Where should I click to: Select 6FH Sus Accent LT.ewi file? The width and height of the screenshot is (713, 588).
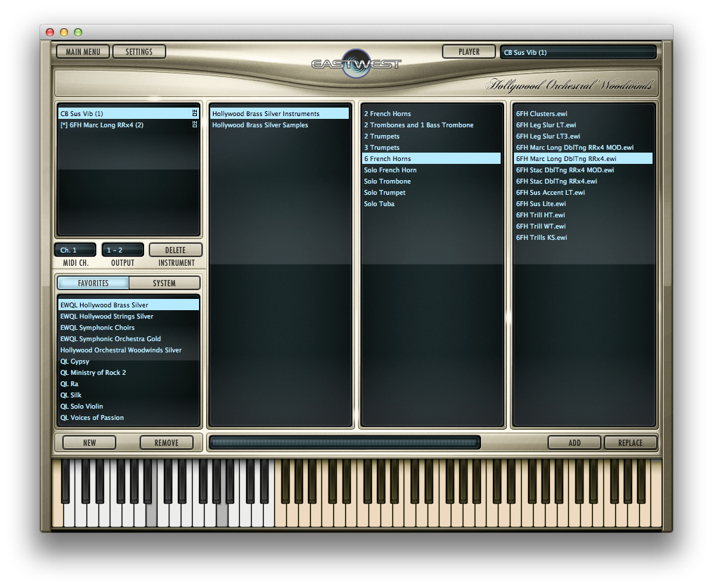(584, 193)
